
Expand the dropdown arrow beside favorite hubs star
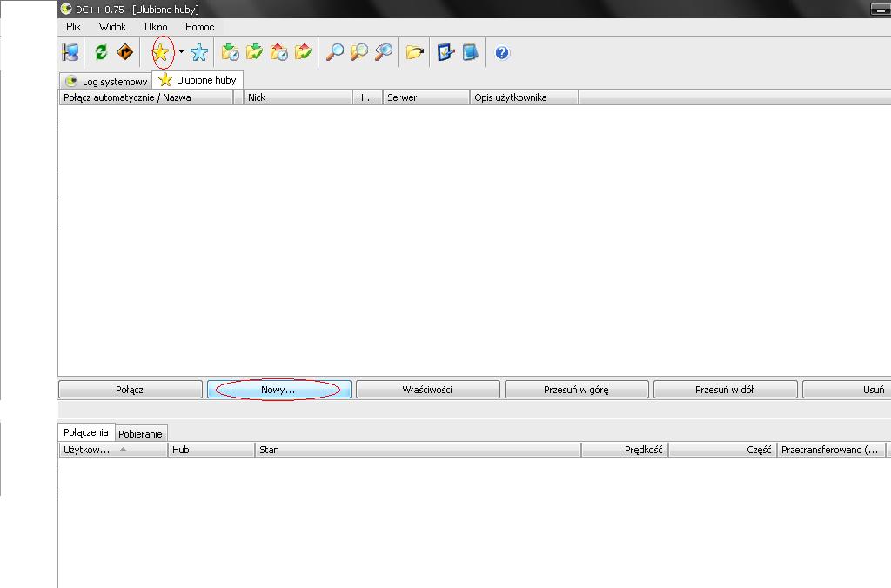pos(181,53)
